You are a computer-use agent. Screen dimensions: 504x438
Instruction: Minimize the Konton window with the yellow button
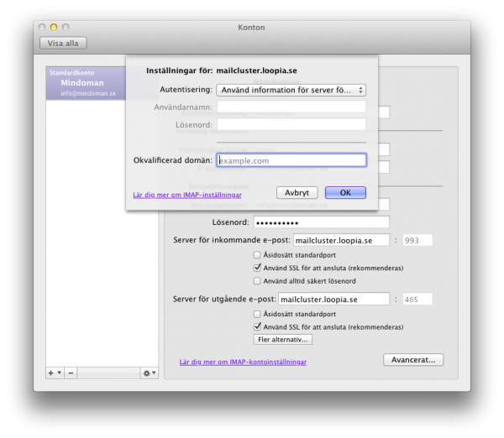(x=54, y=28)
